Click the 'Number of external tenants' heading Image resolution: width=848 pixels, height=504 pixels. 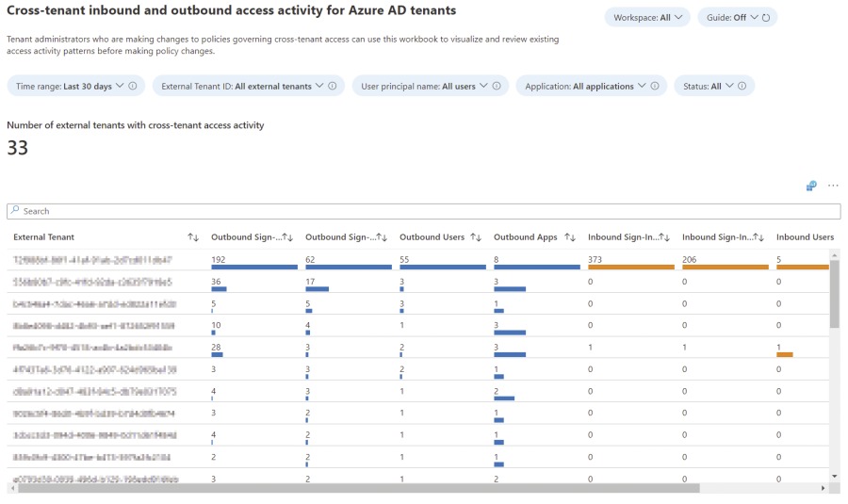pos(135,125)
